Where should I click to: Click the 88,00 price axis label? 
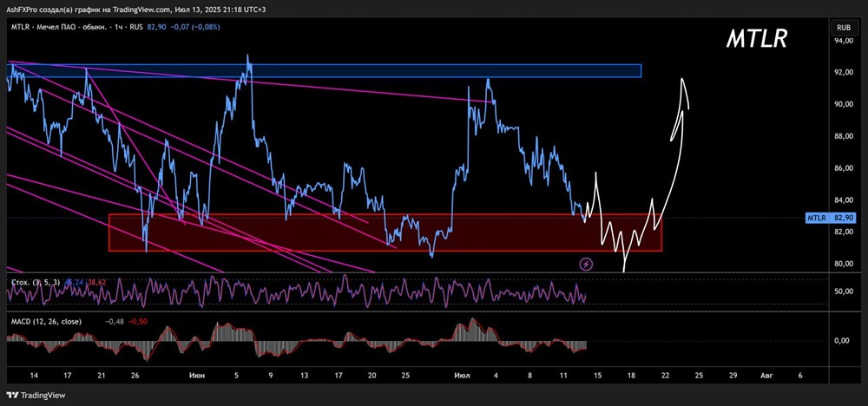pos(845,136)
